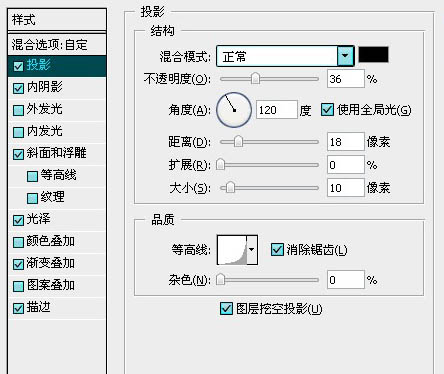444x374 pixels.
Task: Click the 扩展 slider handle
Action: (220, 165)
